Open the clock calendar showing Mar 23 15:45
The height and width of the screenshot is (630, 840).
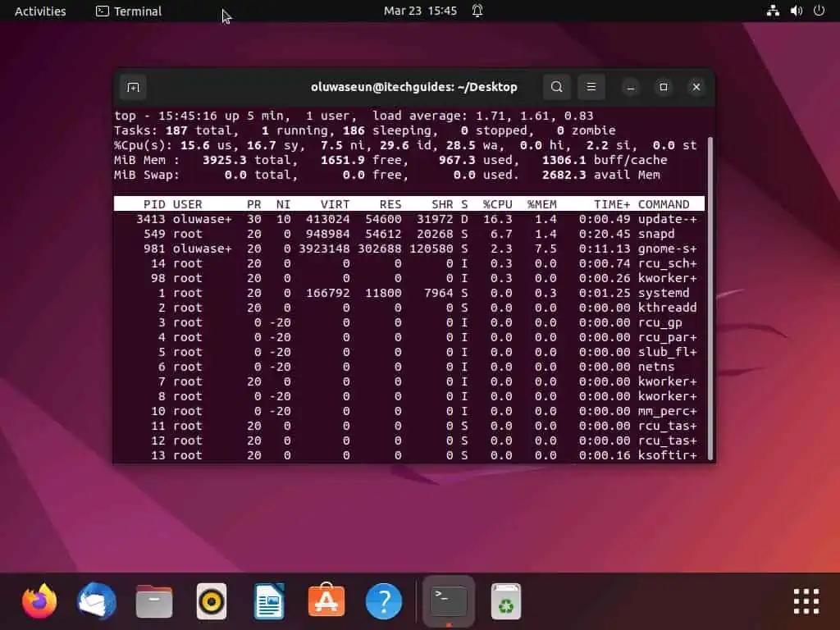420,11
